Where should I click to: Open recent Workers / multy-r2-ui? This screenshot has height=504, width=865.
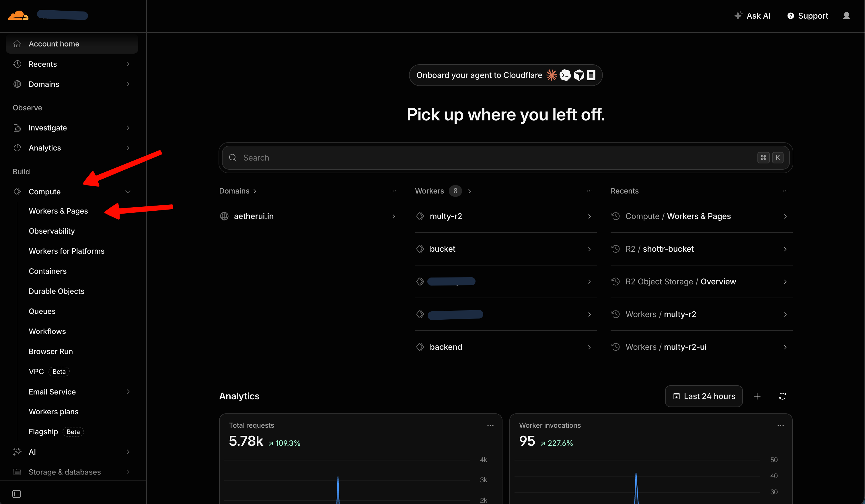tap(701, 347)
